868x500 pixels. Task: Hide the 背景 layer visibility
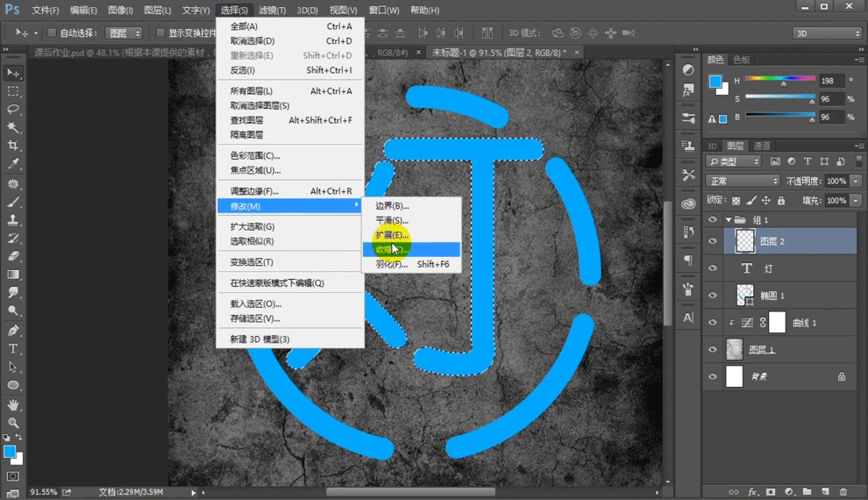713,376
